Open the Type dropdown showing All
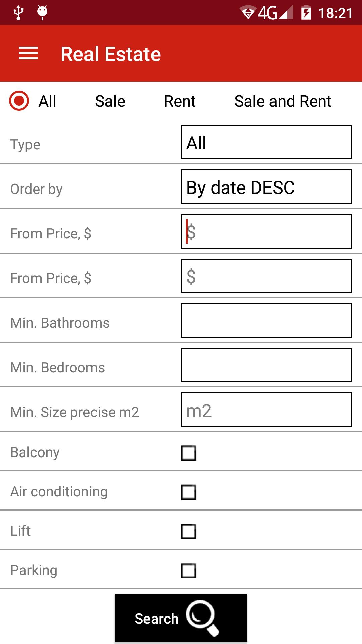This screenshot has width=362, height=644. tap(266, 142)
